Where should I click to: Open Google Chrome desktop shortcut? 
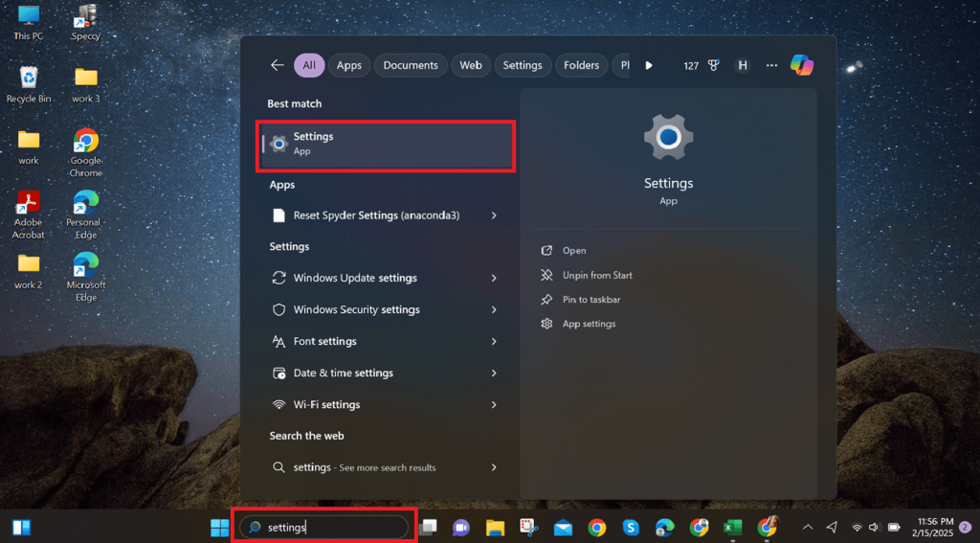click(x=85, y=153)
